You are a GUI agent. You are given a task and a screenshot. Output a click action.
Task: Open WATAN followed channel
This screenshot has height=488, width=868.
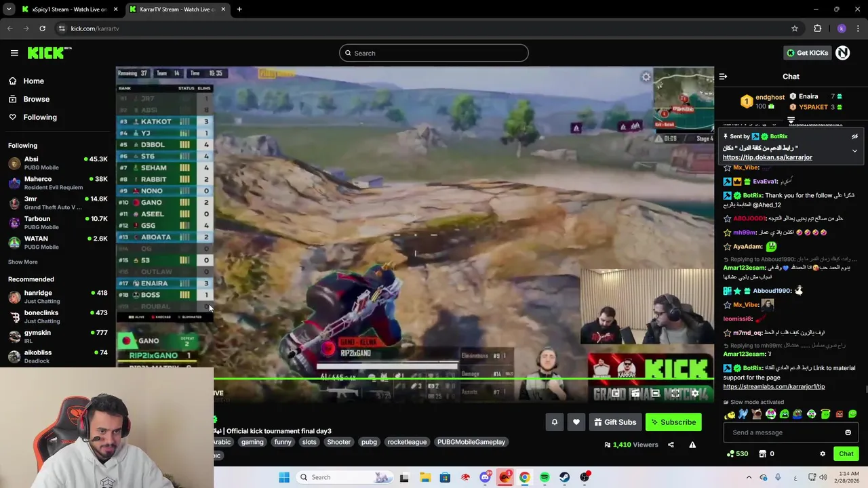(x=58, y=242)
